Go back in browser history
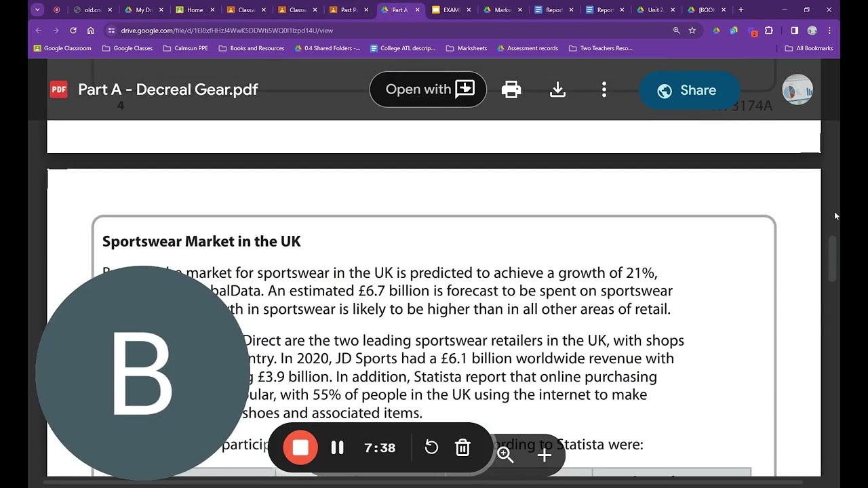 tap(38, 30)
